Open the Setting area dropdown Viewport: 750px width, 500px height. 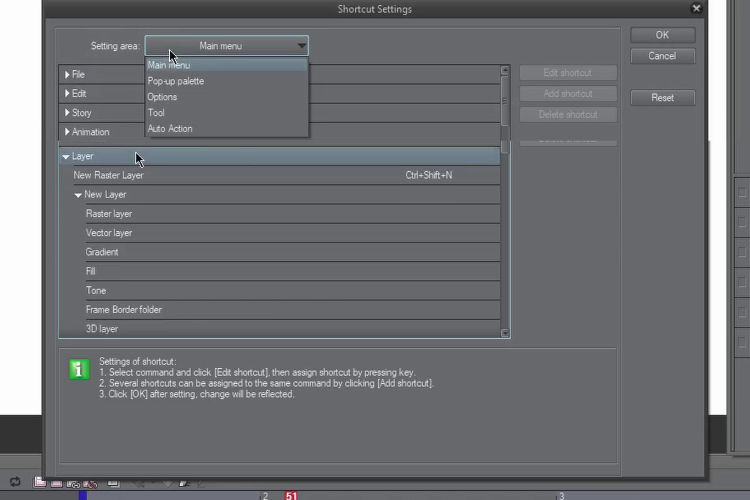pos(227,46)
